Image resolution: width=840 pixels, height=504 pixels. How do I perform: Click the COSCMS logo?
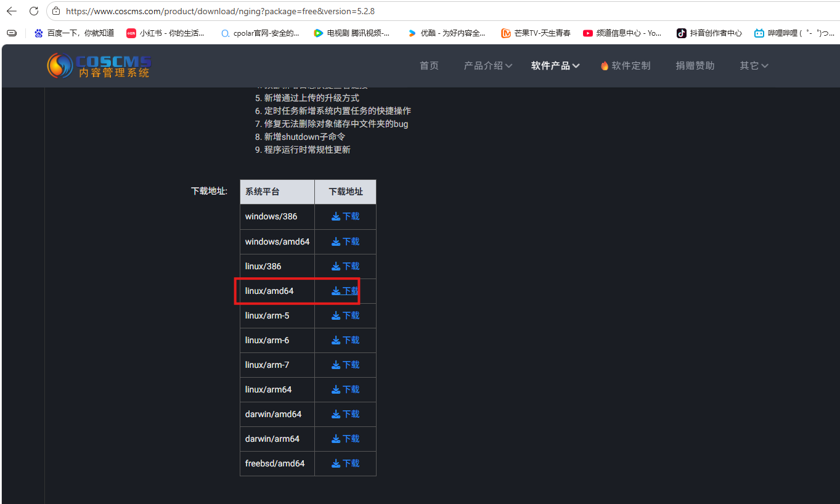(x=99, y=65)
